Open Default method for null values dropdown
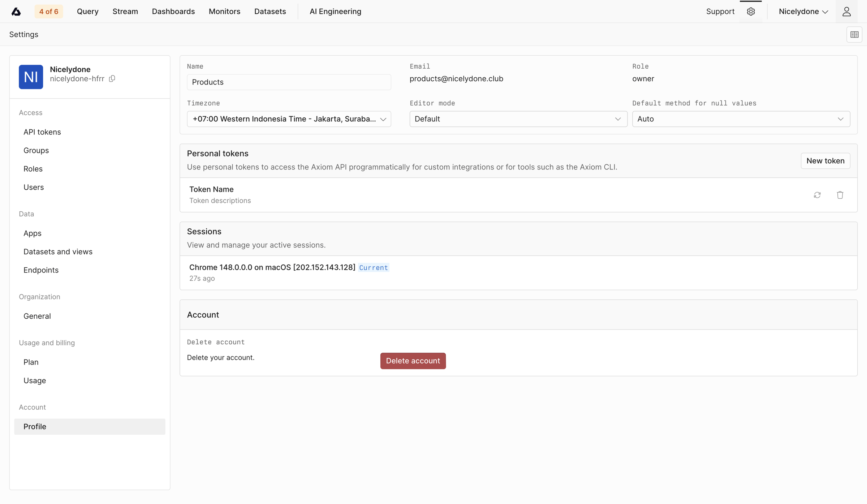The width and height of the screenshot is (867, 504). pos(741,119)
